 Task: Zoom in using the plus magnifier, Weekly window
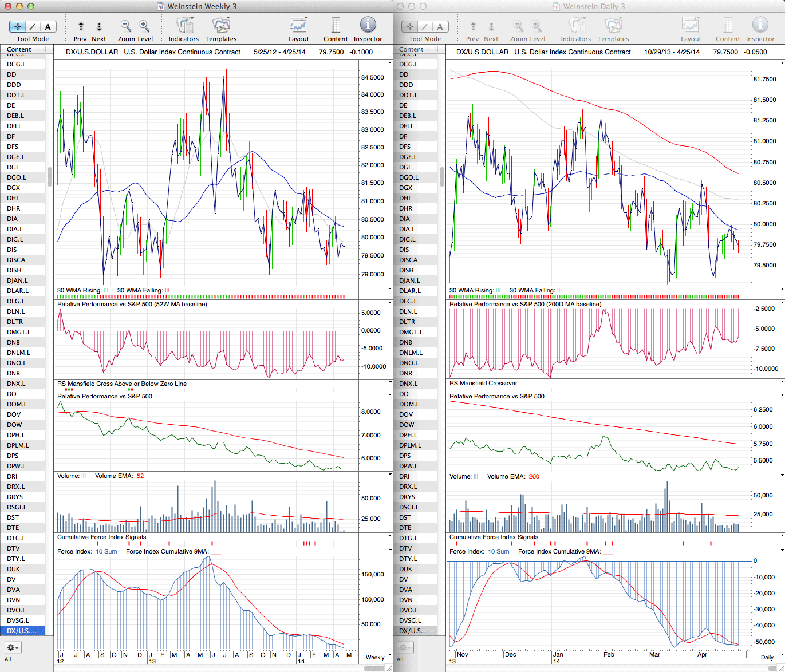[144, 26]
